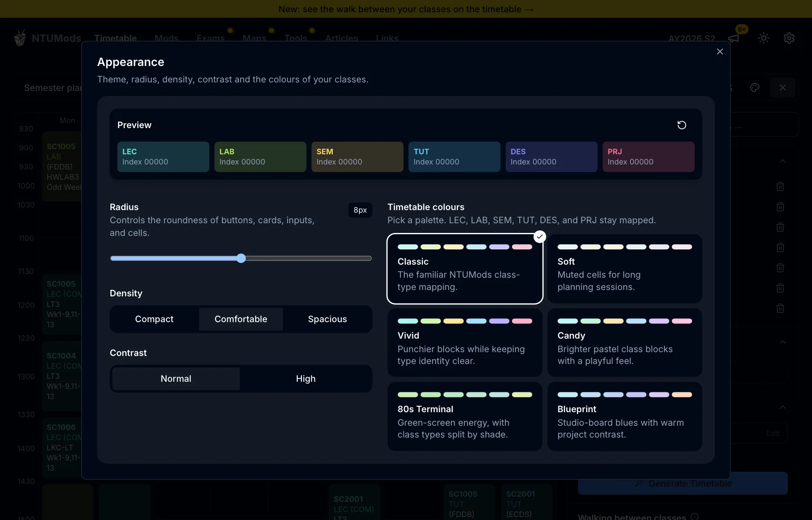Screen dimensions: 812x520
Task: Open the AY2026 S2 semester selector
Action: point(692,38)
